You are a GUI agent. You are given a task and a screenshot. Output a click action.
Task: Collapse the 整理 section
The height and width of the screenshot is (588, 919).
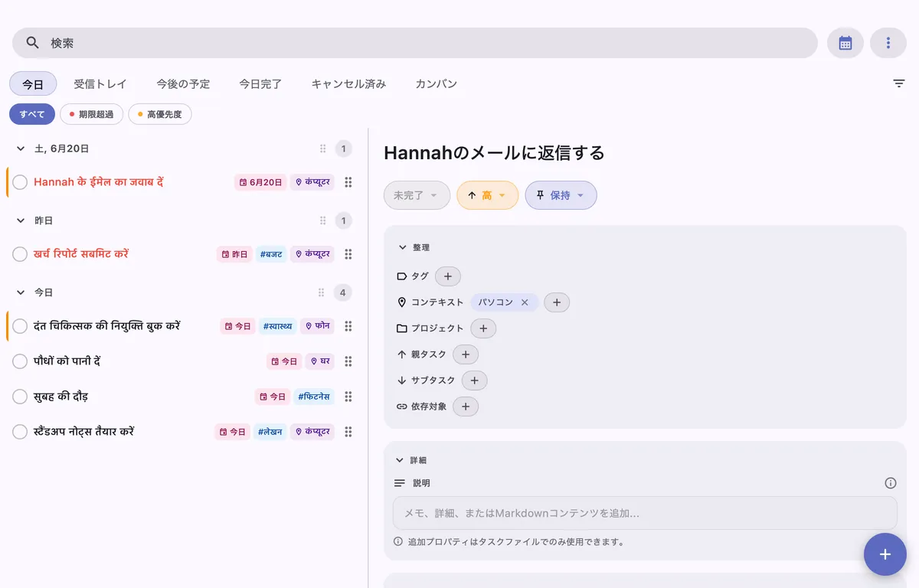402,247
